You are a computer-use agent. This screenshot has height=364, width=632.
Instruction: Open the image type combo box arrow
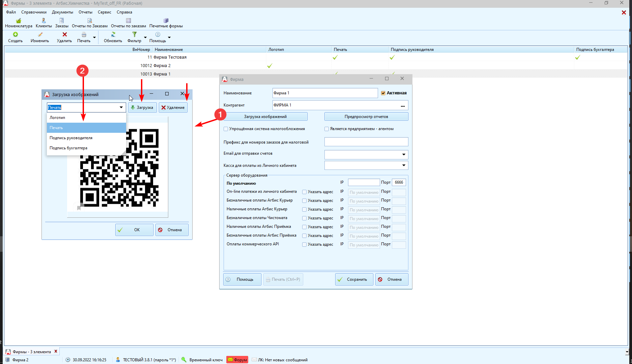coord(121,108)
